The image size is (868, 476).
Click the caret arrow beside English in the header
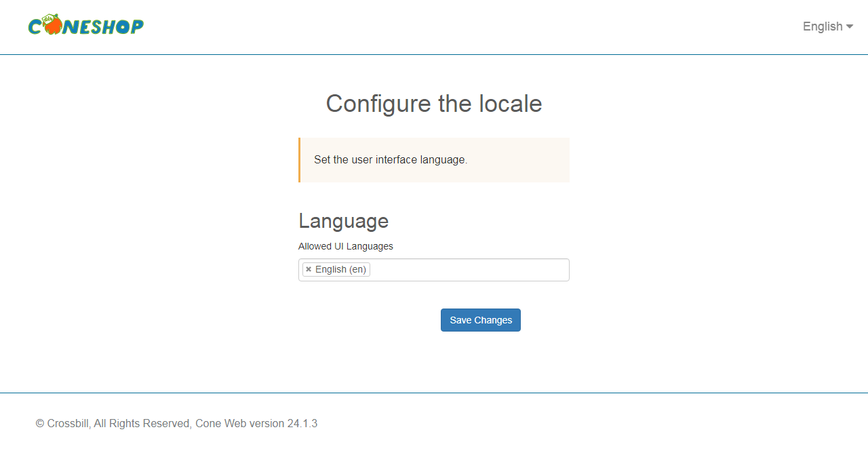pos(850,26)
